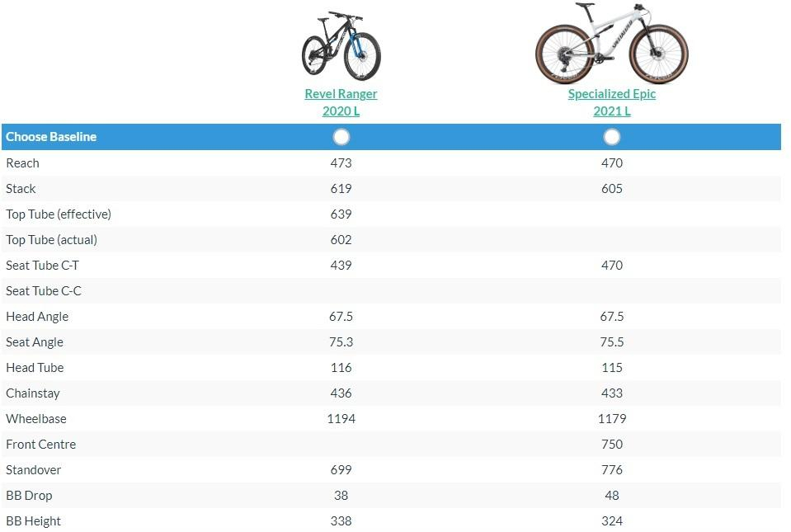Click Specialized Epic front centre value 750
791x532 pixels.
point(611,445)
